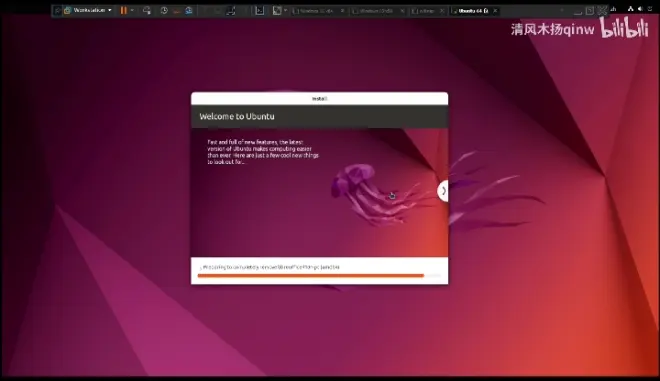Screen dimensions: 660x381
Task: Open the console view icon
Action: 260,11
